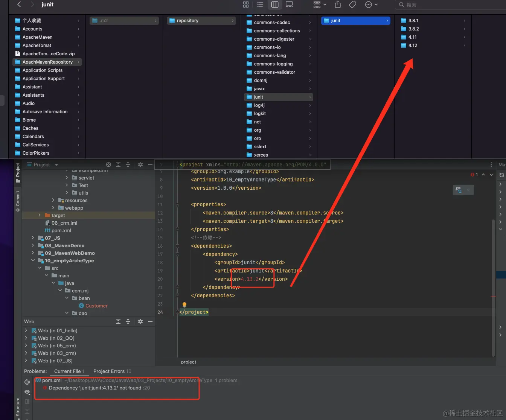Select Web (in 07_JS) facet
Viewport: 506px width, 420px height.
click(x=52, y=361)
